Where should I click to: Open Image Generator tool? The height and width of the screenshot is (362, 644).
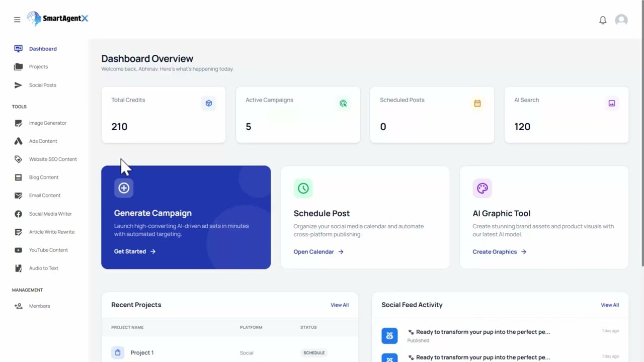(47, 123)
